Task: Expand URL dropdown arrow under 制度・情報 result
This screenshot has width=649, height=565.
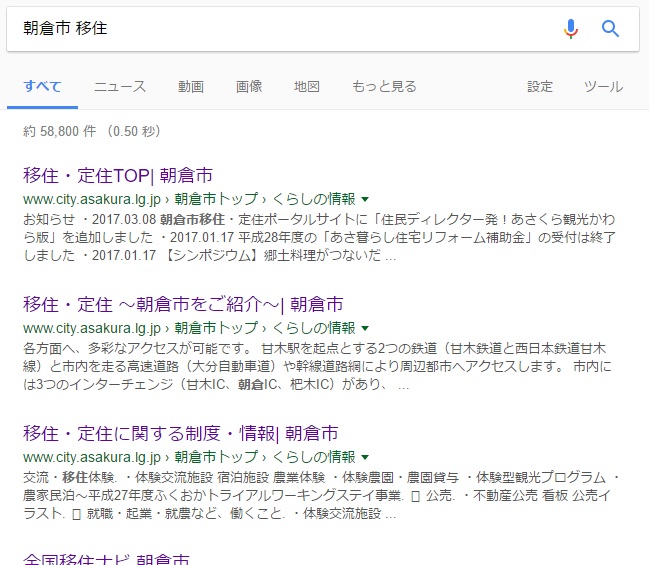Action: tap(365, 457)
